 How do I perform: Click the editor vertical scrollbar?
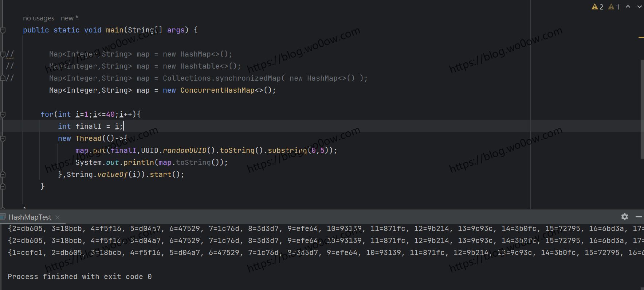tap(642, 109)
